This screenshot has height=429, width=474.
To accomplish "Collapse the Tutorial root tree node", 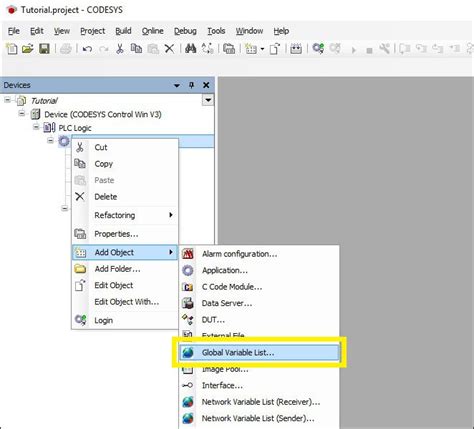I will (x=7, y=100).
